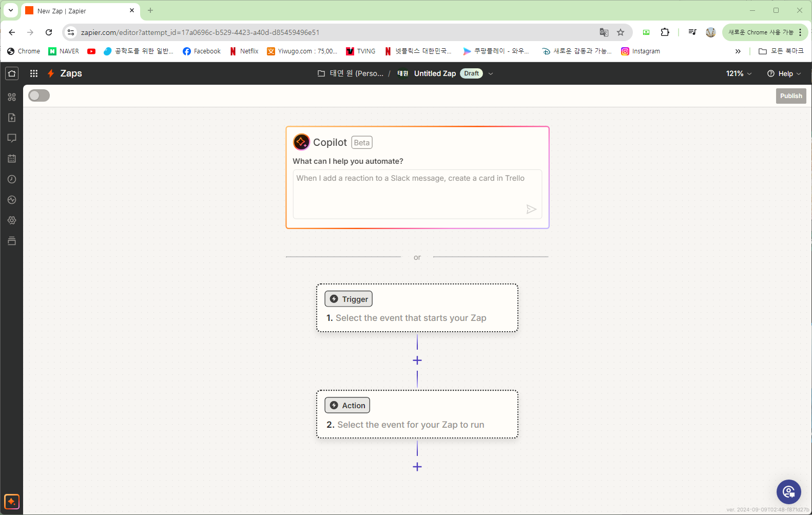Open the 태연 원 (Perso... folder link
This screenshot has width=812, height=515.
click(x=351, y=73)
